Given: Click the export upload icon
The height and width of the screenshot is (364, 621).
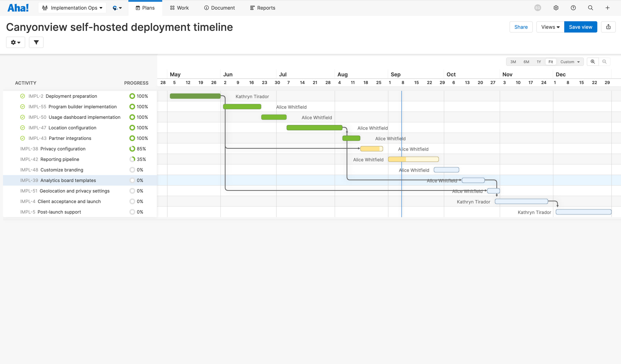Looking at the screenshot, I should point(608,27).
